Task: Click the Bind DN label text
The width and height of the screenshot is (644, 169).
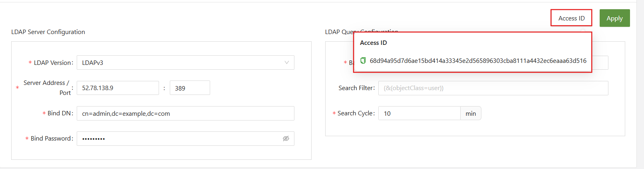Action: 60,113
